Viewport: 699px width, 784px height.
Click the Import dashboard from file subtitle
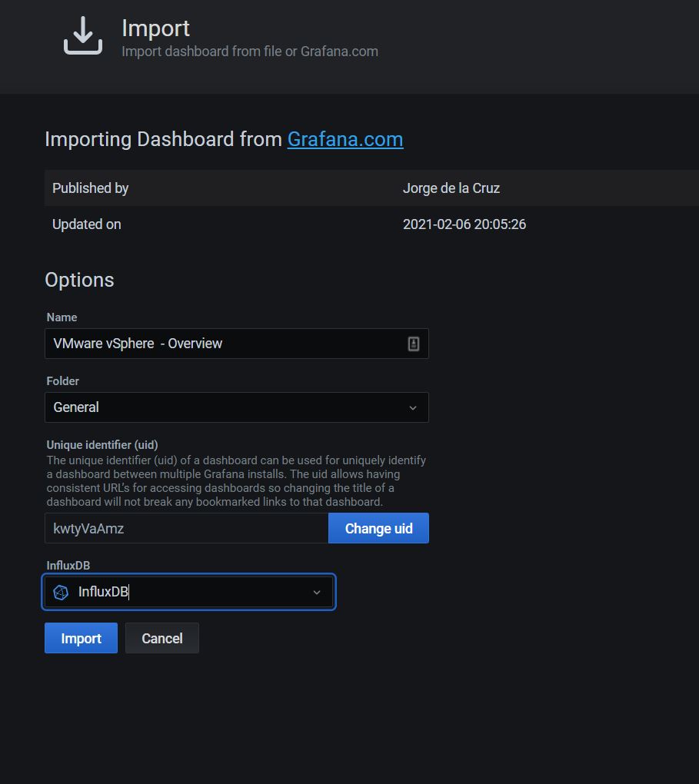(x=250, y=51)
